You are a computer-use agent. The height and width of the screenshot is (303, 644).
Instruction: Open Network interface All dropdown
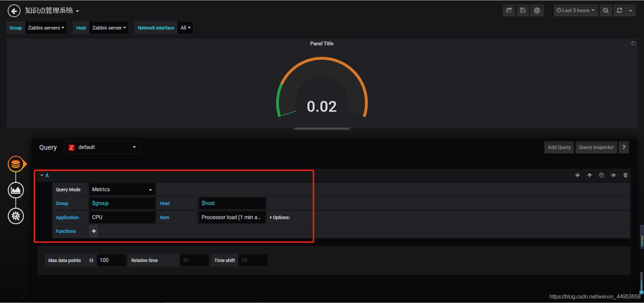185,28
